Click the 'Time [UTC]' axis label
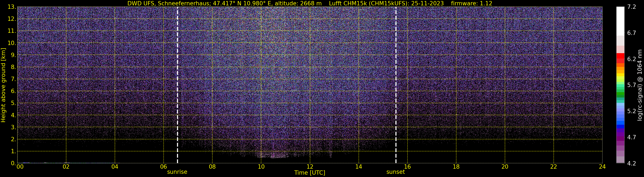Viewport: 644px width, 177px height. pyautogui.click(x=310, y=172)
